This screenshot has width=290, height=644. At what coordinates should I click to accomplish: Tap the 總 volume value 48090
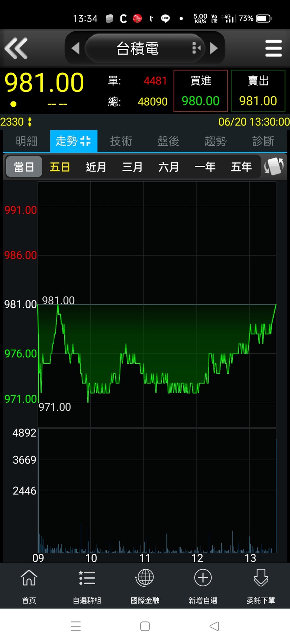pos(152,101)
